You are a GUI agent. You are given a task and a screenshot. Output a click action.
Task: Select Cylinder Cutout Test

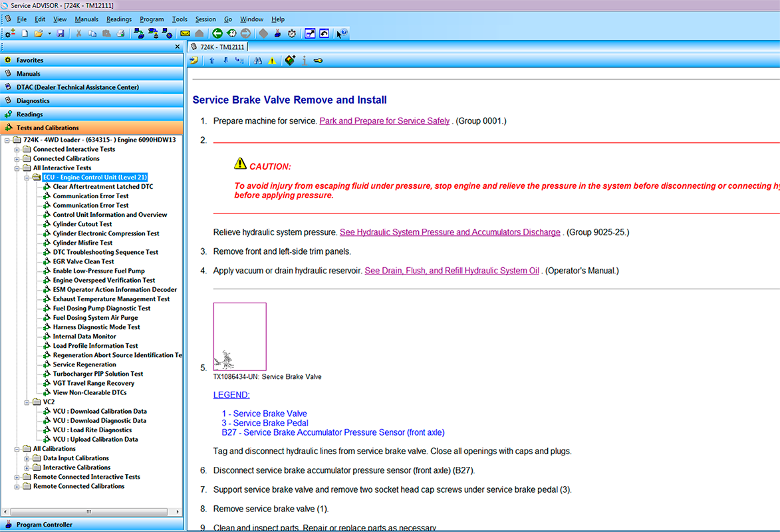coord(82,224)
